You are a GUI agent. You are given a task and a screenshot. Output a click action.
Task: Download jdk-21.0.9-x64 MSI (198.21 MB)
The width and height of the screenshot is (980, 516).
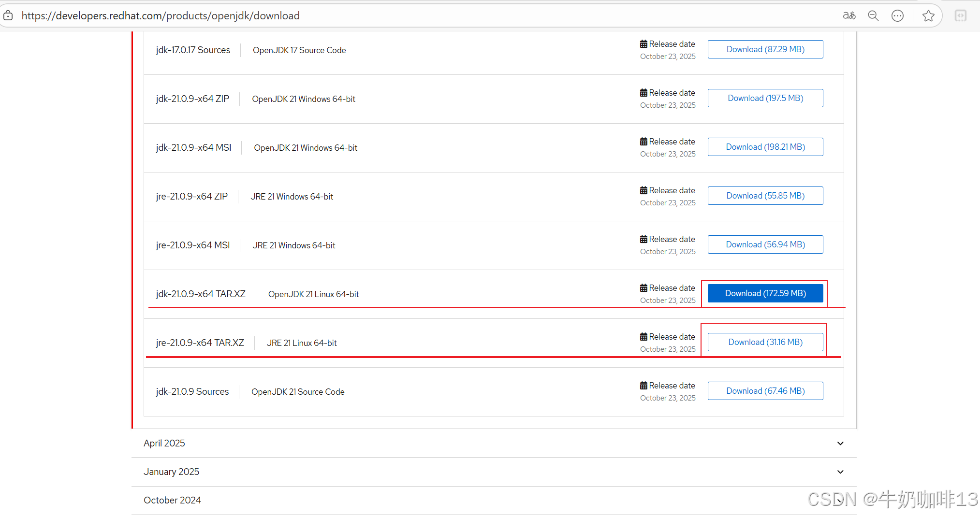pos(765,147)
